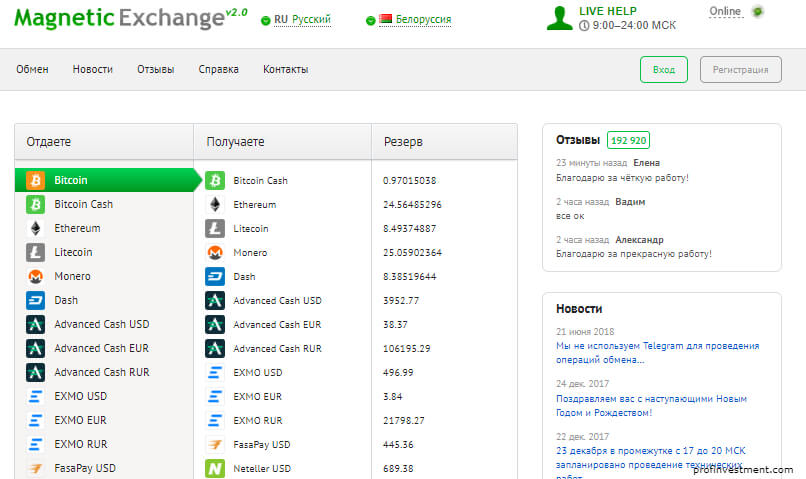Click Ethereum icon in Получаете column
This screenshot has height=479, width=806.
click(215, 205)
